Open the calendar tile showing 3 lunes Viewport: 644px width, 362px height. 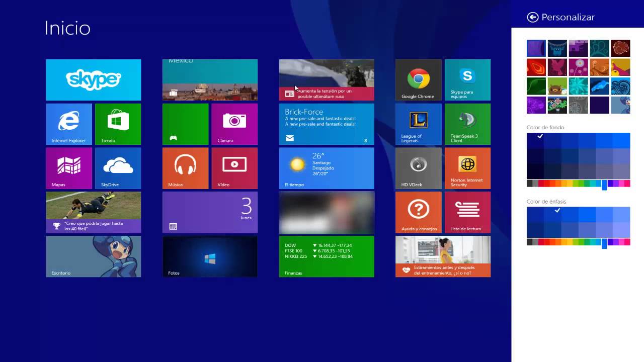click(x=210, y=212)
